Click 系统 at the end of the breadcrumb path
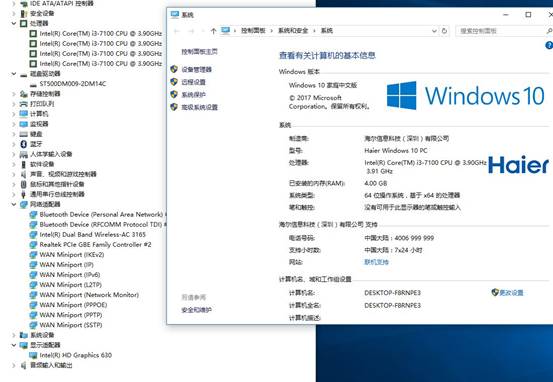The image size is (553, 382). 327,31
